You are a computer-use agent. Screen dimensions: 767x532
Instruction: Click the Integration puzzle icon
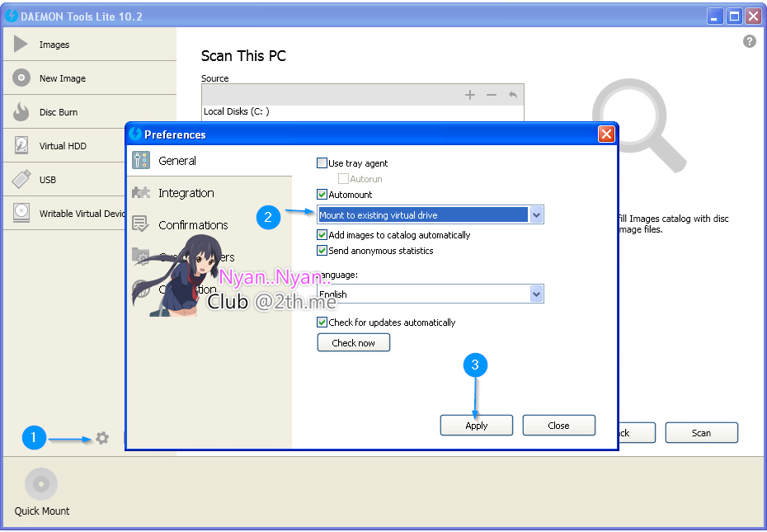coord(141,192)
